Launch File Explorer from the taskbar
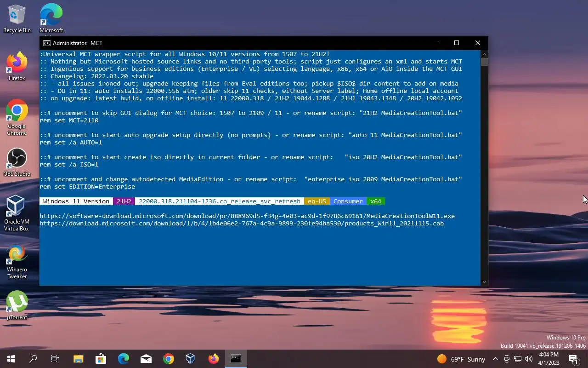The width and height of the screenshot is (588, 368). coord(78,359)
